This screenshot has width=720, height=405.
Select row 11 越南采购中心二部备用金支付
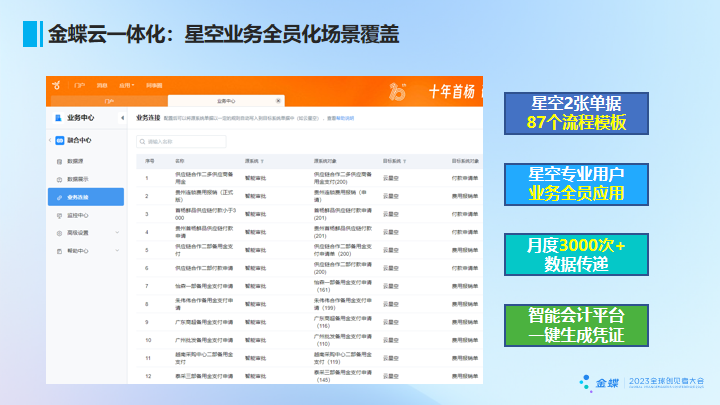(309, 358)
